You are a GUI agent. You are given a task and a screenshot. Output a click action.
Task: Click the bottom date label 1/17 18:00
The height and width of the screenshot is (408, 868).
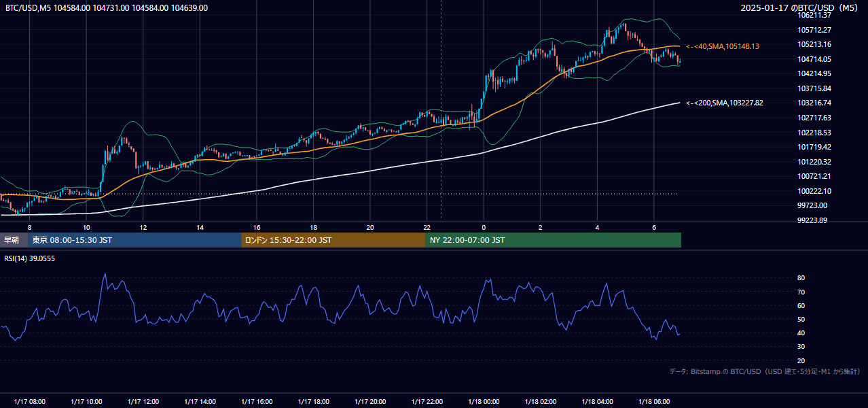pyautogui.click(x=313, y=402)
